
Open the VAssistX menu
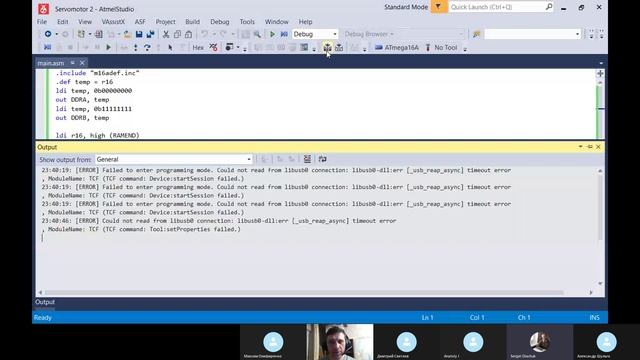click(x=113, y=22)
